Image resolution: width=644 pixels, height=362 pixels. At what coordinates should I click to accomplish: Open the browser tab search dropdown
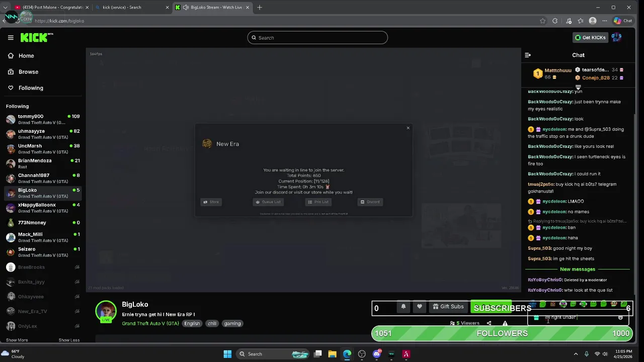click(5, 8)
